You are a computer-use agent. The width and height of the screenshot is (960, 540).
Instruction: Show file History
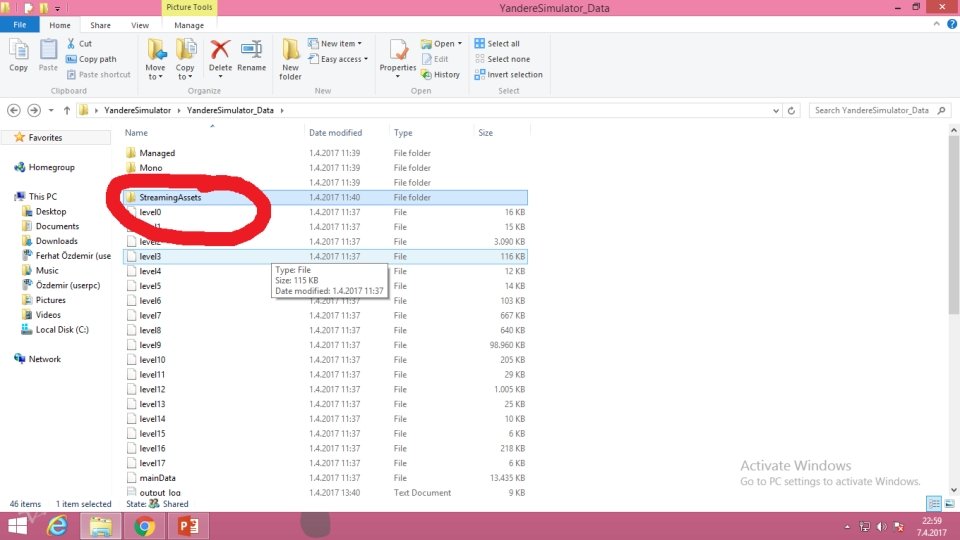point(440,74)
